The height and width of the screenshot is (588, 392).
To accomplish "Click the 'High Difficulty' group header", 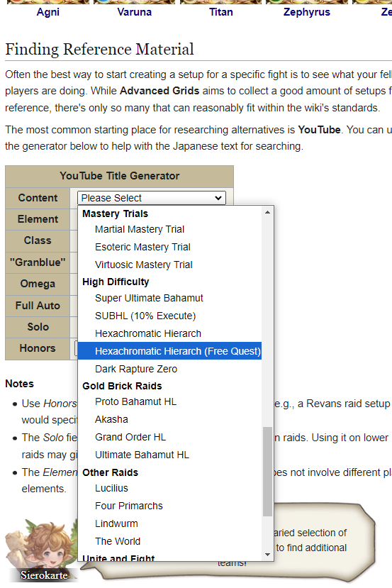I will (x=116, y=282).
